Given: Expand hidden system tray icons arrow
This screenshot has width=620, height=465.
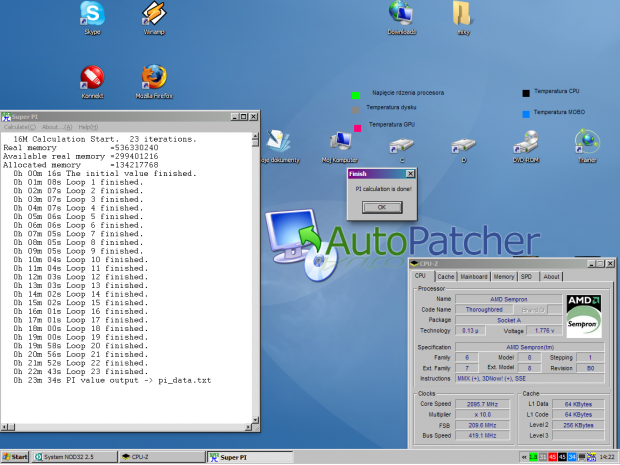Looking at the screenshot, I should [x=524, y=457].
